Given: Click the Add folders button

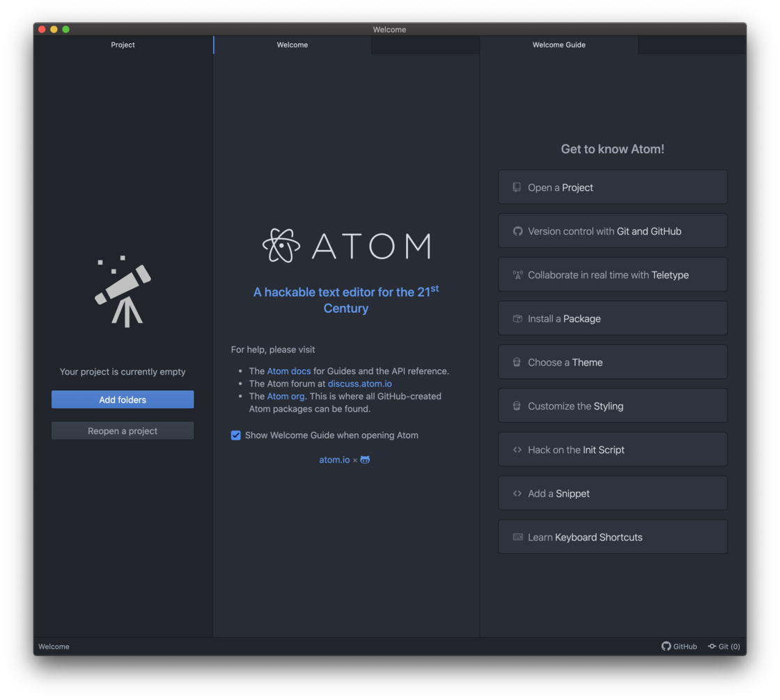Looking at the screenshot, I should (x=123, y=399).
